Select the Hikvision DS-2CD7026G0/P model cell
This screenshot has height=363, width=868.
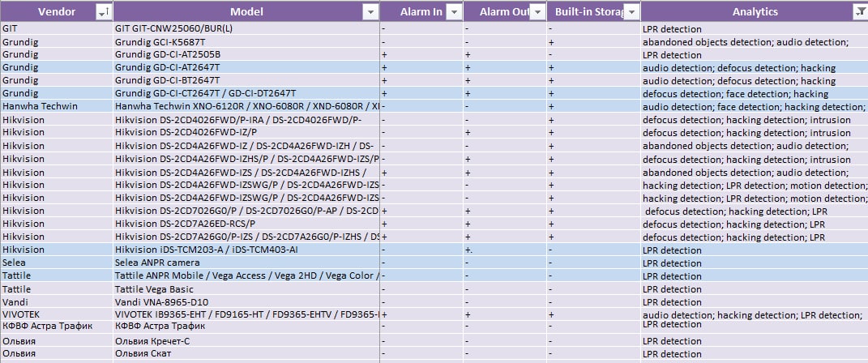coord(246,211)
